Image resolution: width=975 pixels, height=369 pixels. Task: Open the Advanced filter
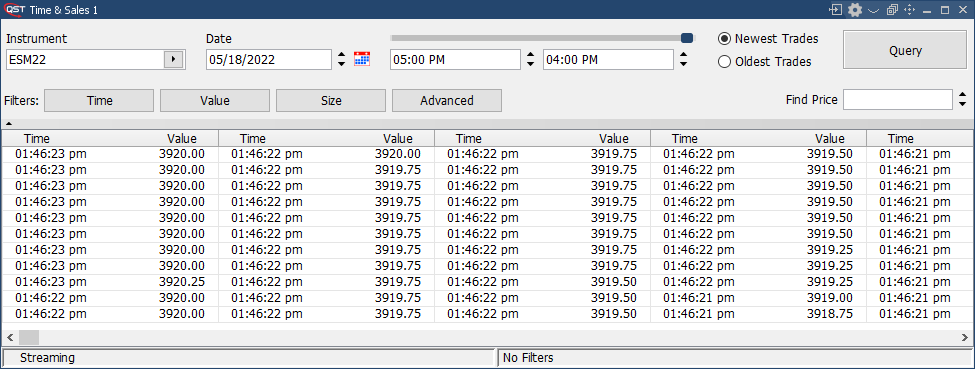coord(447,100)
